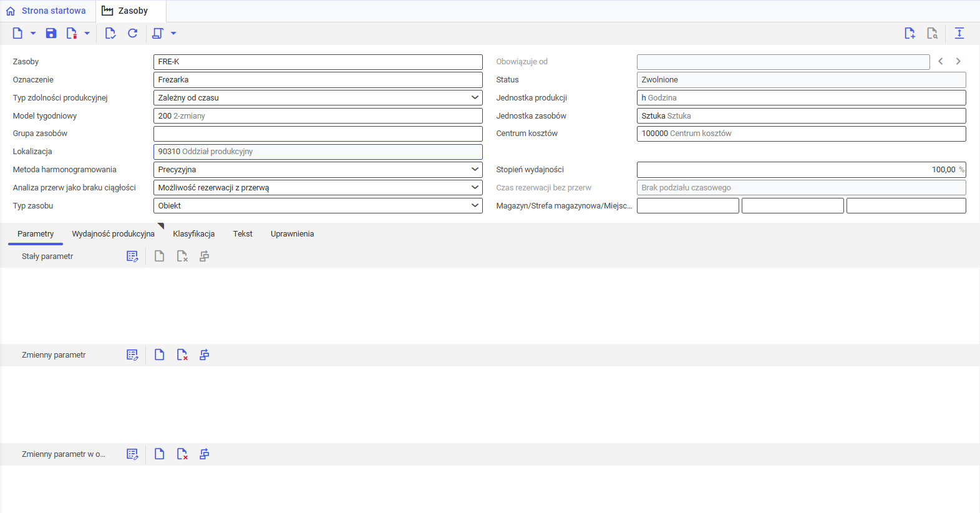The image size is (980, 513).
Task: Expand the Typ zasobu dropdown
Action: [475, 206]
